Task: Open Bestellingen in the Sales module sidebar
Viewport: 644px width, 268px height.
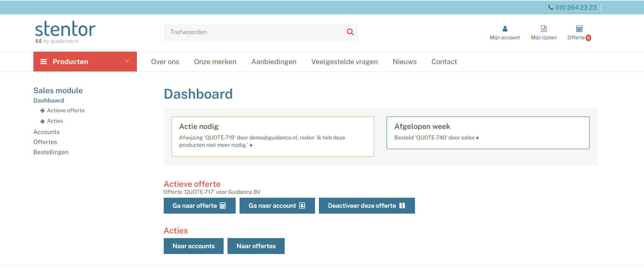Action: tap(51, 152)
